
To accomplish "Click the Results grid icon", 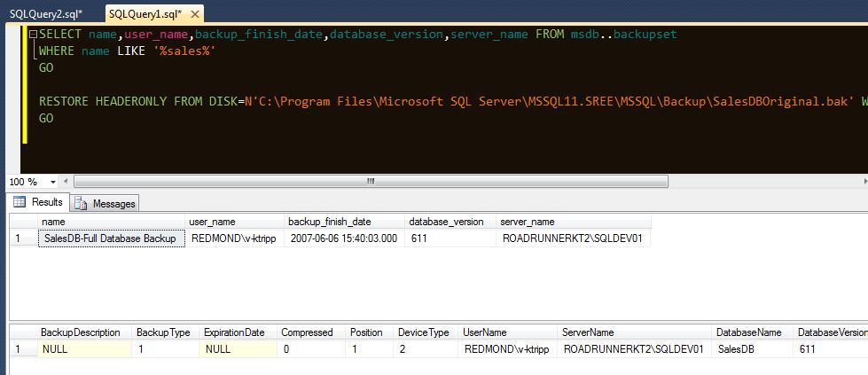I will point(20,202).
